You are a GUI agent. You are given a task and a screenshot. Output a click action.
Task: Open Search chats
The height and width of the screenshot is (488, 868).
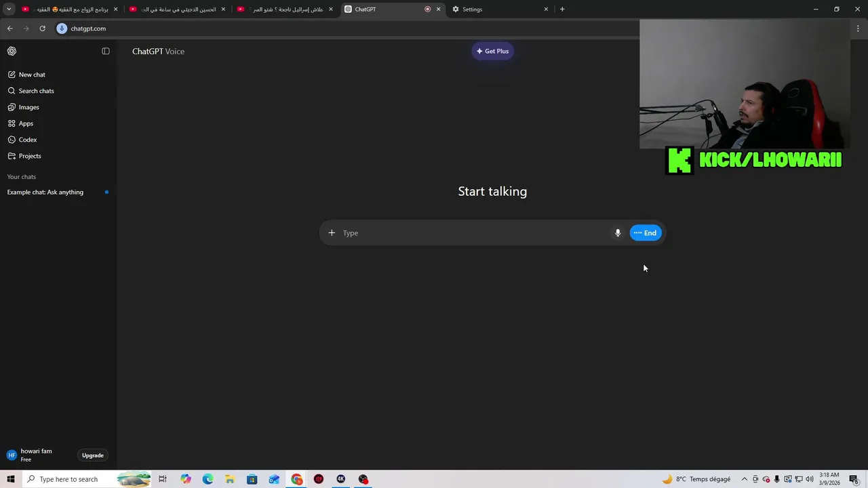pos(36,91)
